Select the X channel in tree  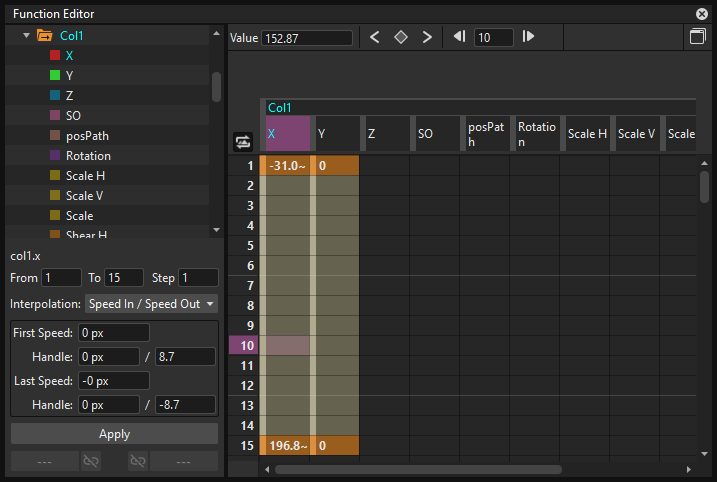[70, 56]
